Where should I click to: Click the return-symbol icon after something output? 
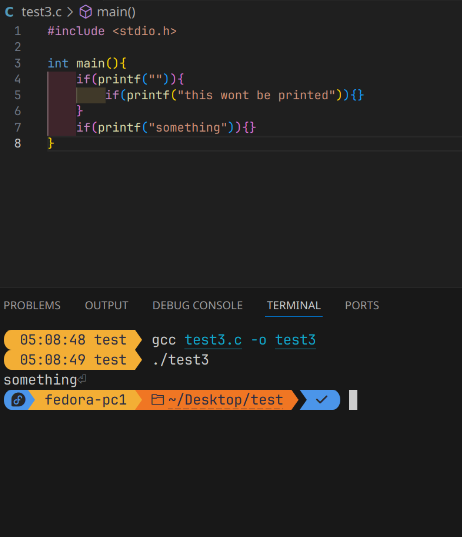(82, 379)
